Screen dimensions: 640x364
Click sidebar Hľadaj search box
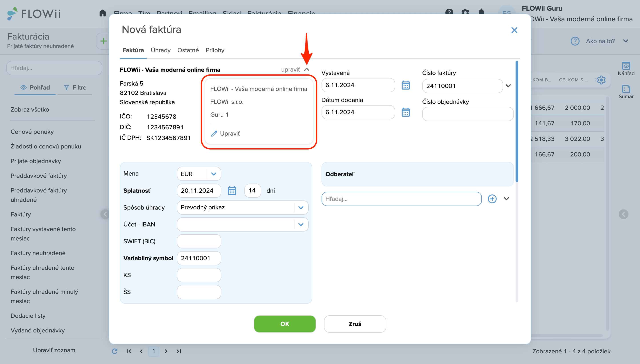point(54,68)
